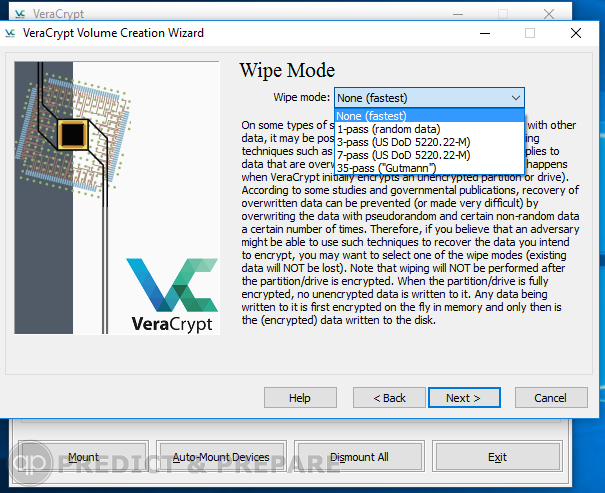Click the VeraCrypt logo illustration

tap(172, 295)
